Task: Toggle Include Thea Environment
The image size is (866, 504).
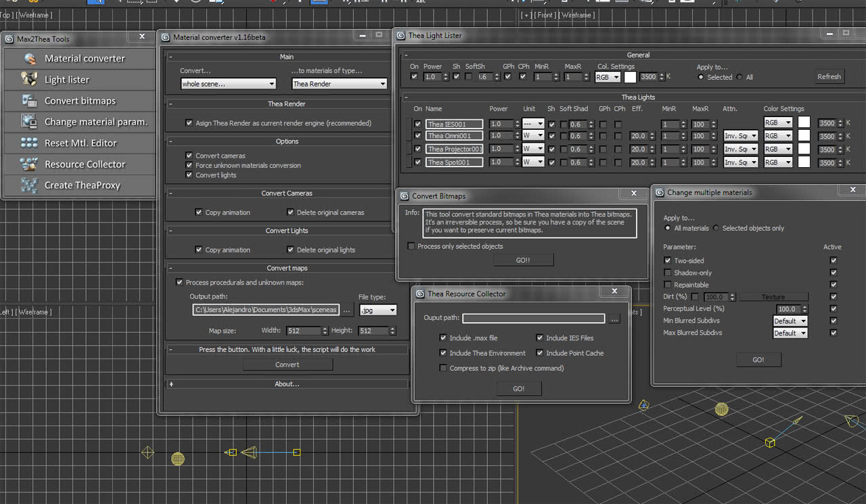Action: (x=443, y=352)
